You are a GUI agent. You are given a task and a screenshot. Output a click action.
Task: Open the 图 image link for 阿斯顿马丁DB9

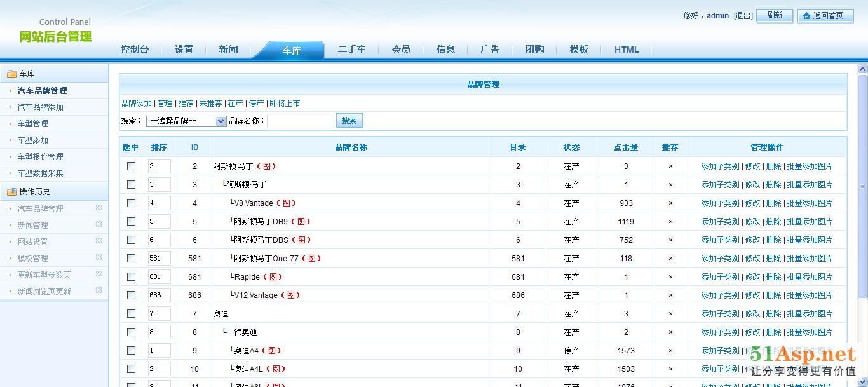click(301, 222)
